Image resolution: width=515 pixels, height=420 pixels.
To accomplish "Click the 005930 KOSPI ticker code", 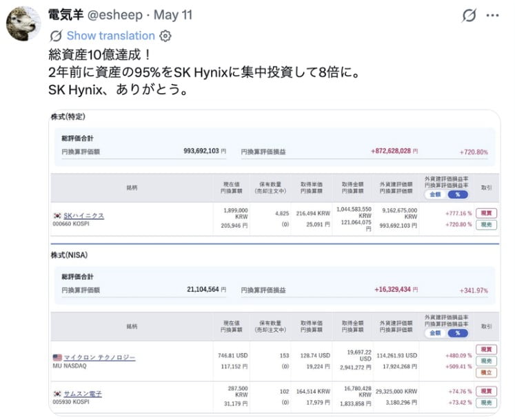I will [71, 402].
